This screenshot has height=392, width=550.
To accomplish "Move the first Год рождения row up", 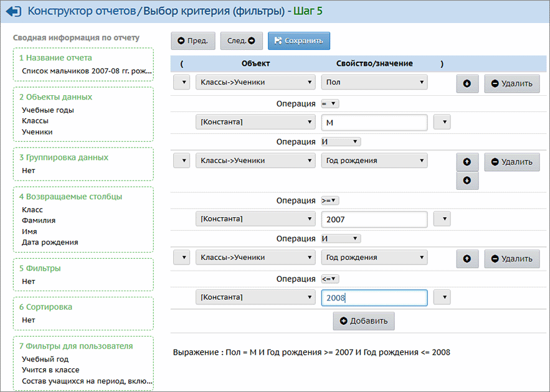I will 467,162.
